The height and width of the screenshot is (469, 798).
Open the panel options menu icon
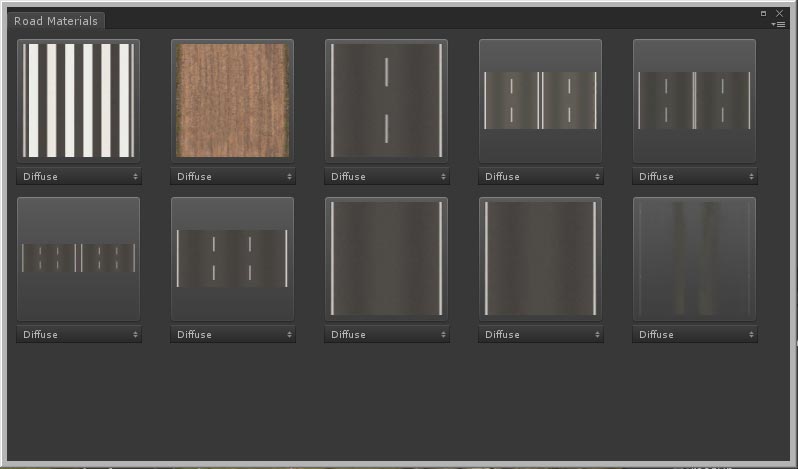pos(779,24)
